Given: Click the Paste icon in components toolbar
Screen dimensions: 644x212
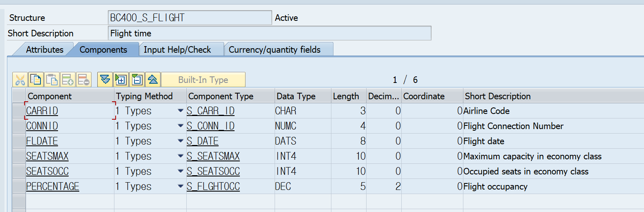Looking at the screenshot, I should click(52, 80).
